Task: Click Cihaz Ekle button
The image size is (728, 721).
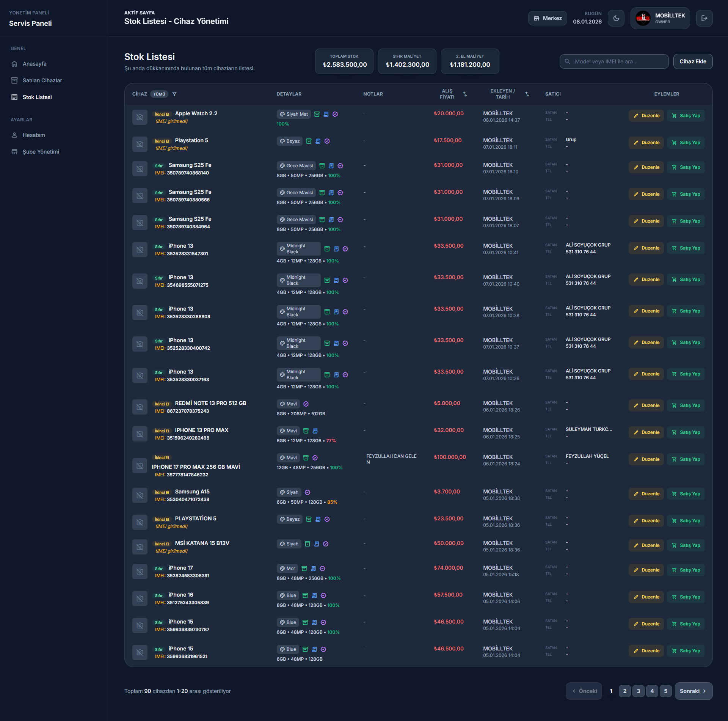Action: (693, 61)
